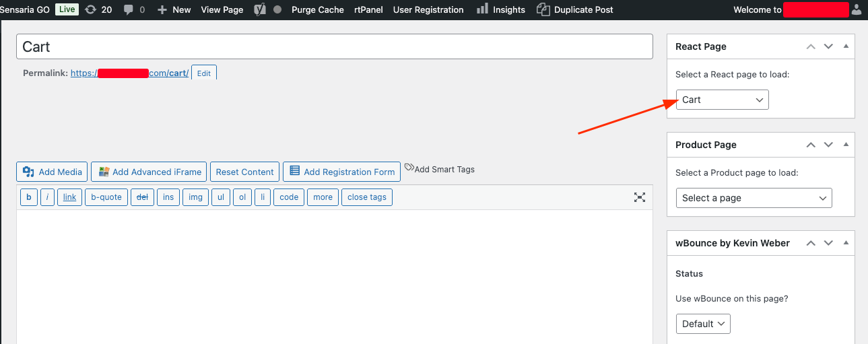868x344 pixels.
Task: Click the Add Smart Tags icon
Action: pos(409,168)
